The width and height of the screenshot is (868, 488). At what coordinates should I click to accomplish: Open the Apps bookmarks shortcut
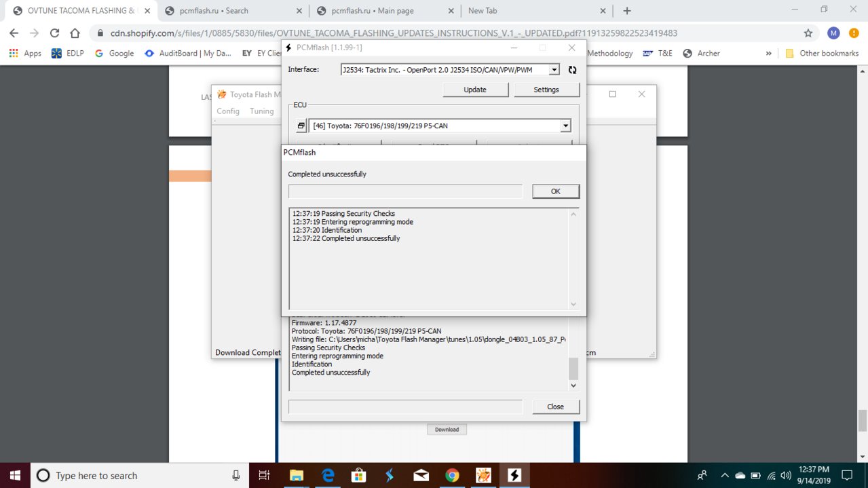pos(25,53)
